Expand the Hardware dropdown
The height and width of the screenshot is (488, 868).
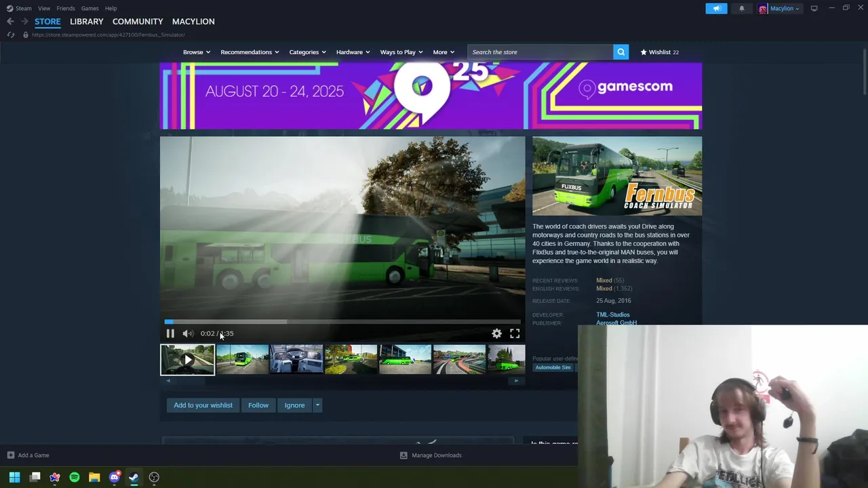[353, 52]
